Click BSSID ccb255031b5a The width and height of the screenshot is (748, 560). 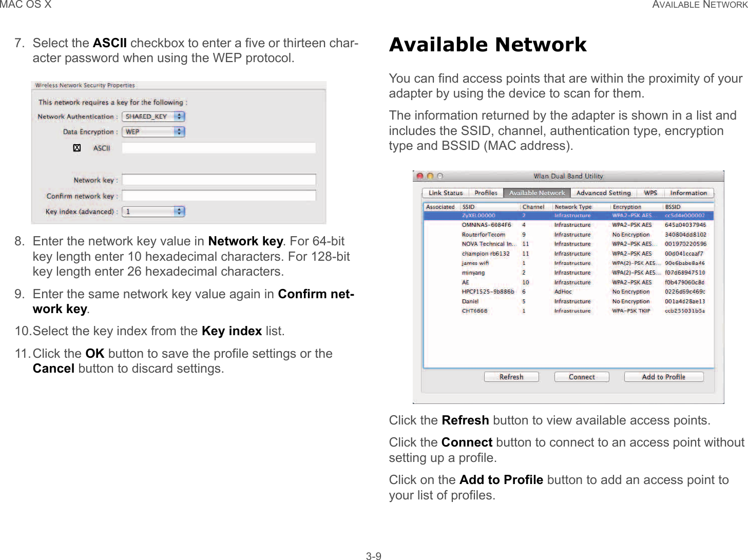pyautogui.click(x=685, y=311)
